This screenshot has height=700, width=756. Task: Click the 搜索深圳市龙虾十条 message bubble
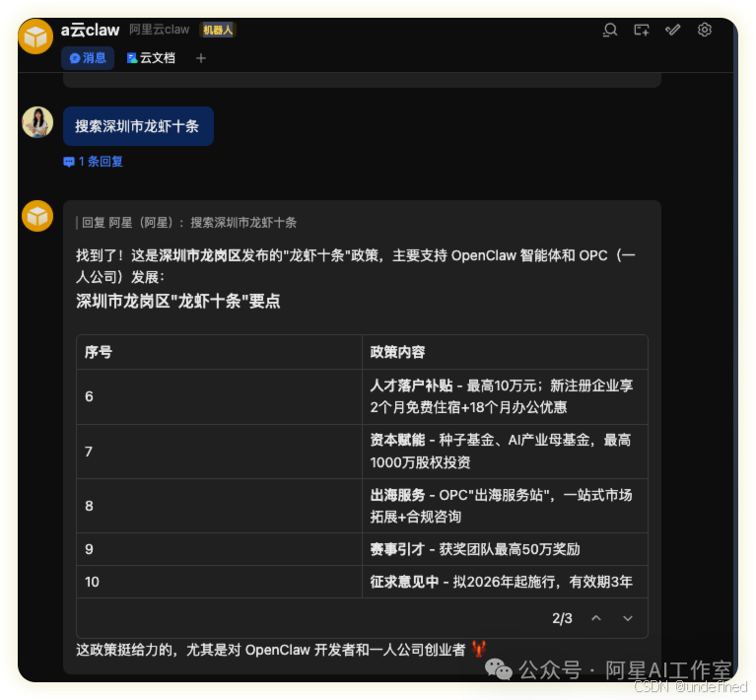[138, 126]
